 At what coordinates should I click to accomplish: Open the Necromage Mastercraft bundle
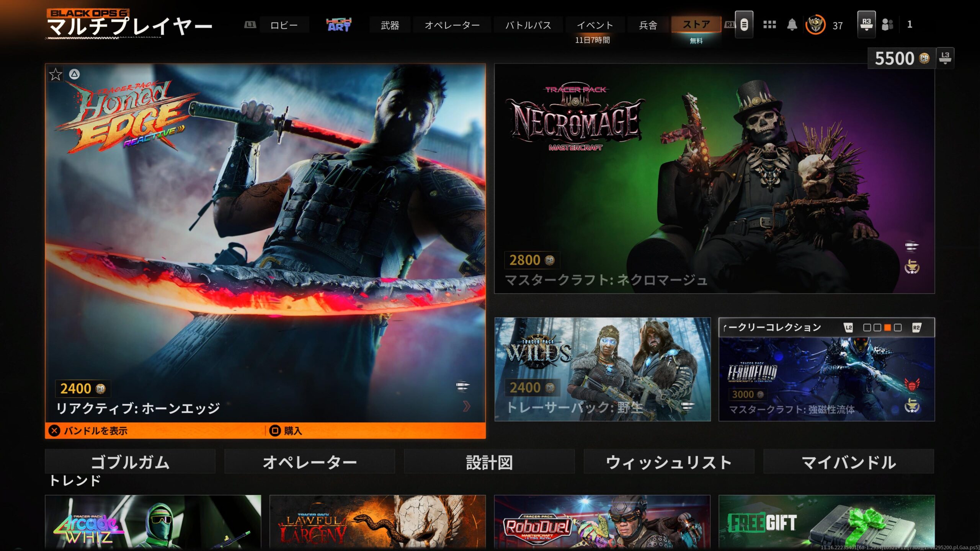714,179
